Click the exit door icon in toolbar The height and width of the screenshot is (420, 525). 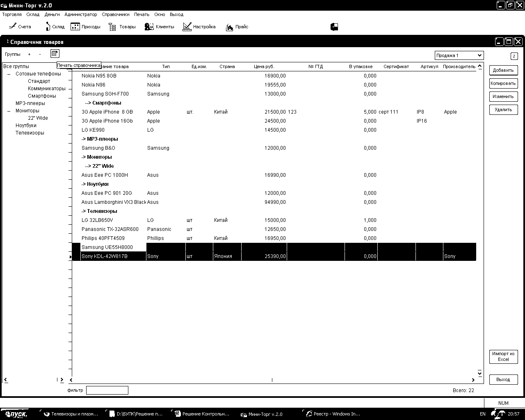(334, 27)
